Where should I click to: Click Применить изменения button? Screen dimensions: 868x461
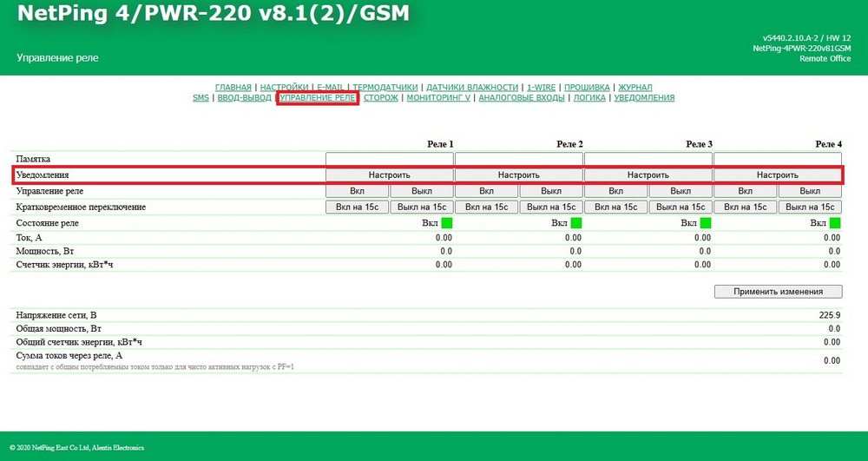point(778,292)
